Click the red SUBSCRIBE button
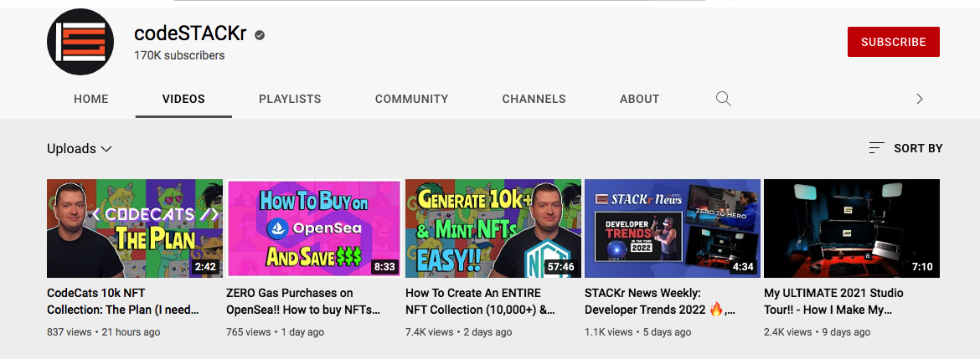The width and height of the screenshot is (980, 359). click(x=893, y=42)
